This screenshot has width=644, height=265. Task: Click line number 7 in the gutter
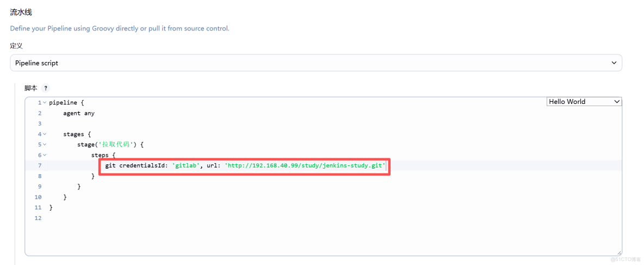[40, 165]
